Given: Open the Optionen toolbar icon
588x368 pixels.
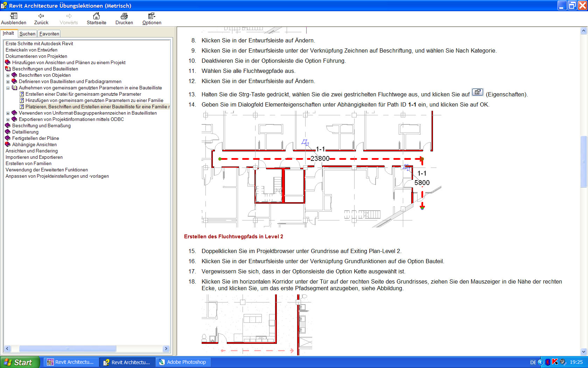Looking at the screenshot, I should (152, 16).
